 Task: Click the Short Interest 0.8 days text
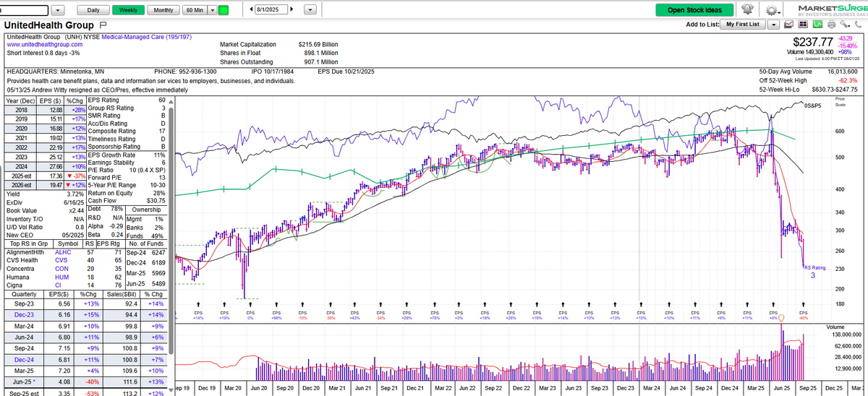point(43,53)
